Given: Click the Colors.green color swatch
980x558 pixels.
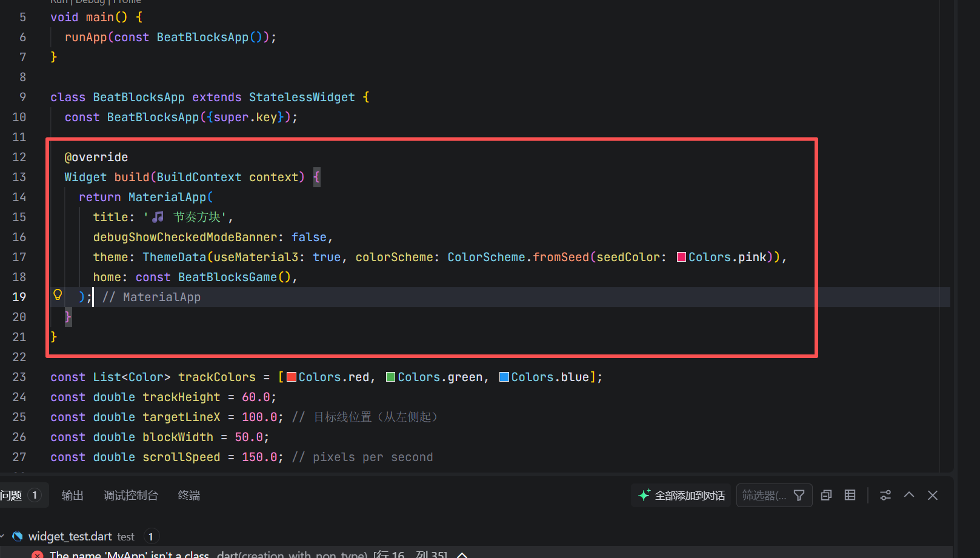Looking at the screenshot, I should coord(391,377).
